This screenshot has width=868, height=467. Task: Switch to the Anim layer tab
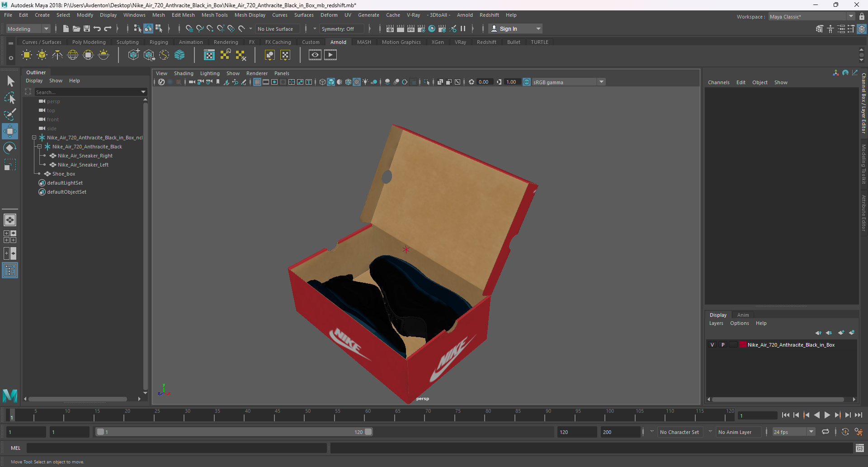click(x=743, y=315)
